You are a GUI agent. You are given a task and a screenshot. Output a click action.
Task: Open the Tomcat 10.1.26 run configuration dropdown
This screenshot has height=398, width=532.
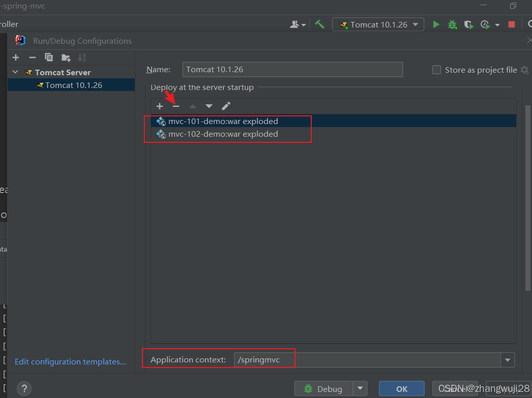(378, 24)
